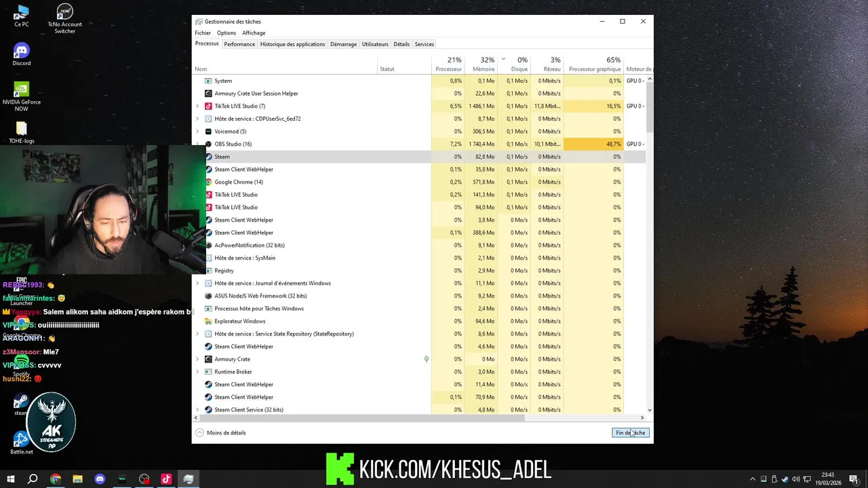Open Ce PC desktop icon
The image size is (868, 488).
pos(21,16)
